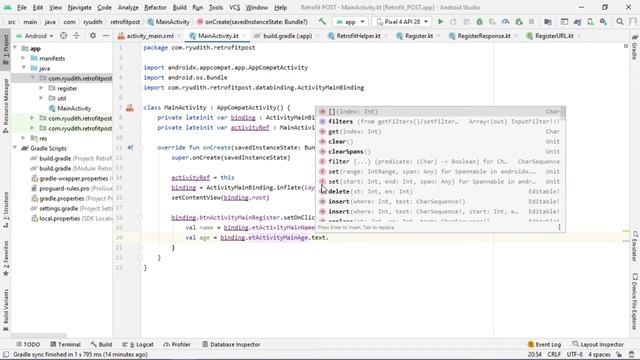Image resolution: width=640 pixels, height=360 pixels.
Task: Click override gutter icon on line 11
Action: [x=130, y=148]
